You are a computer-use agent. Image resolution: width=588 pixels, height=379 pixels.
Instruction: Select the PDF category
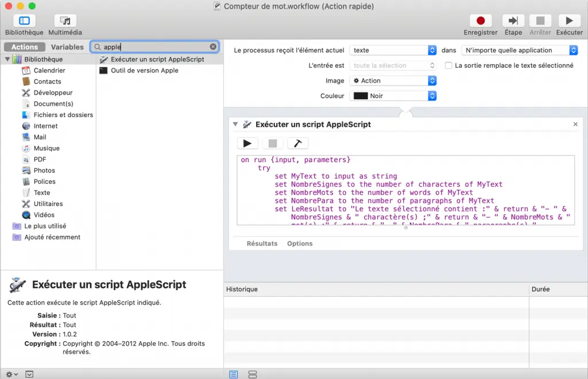[40, 159]
